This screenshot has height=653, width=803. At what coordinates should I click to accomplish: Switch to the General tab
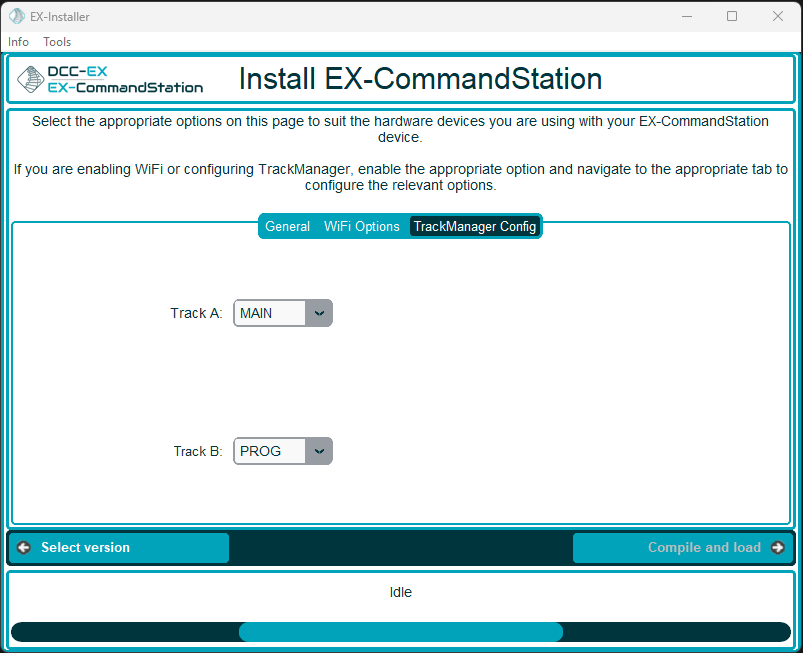click(287, 226)
